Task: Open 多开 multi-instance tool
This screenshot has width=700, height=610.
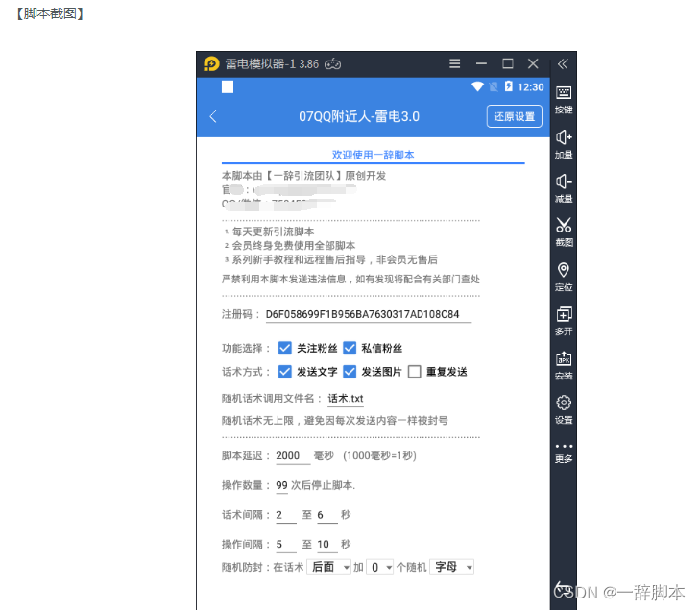Action: coord(564,321)
